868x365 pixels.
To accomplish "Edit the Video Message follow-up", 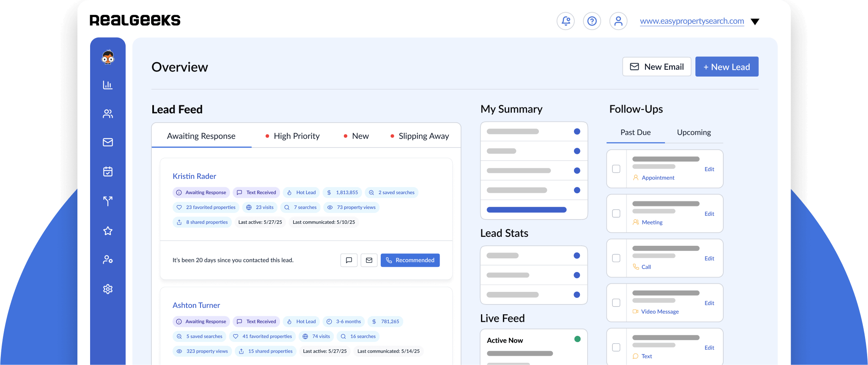I will click(x=709, y=303).
